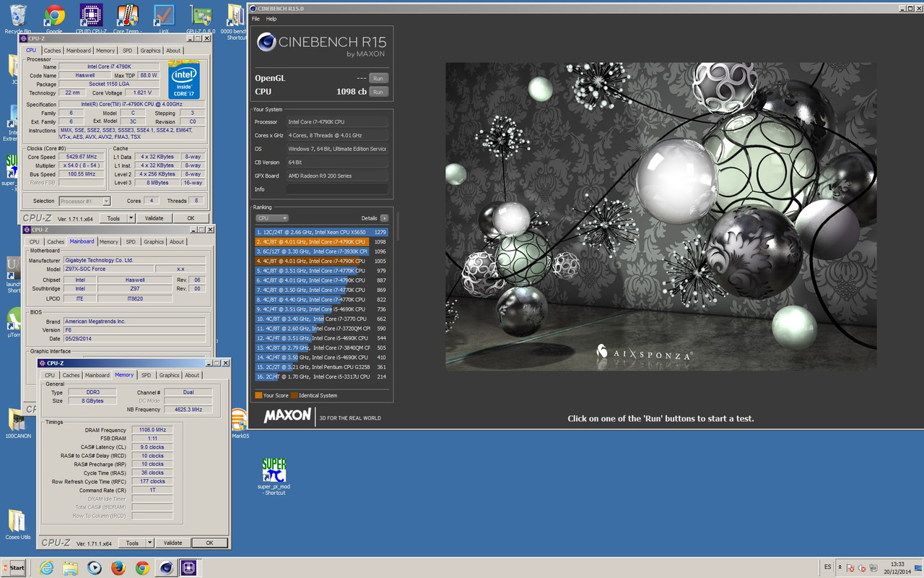Viewport: 924px width, 578px height.
Task: Open the 100CANON folder icon
Action: tap(18, 423)
